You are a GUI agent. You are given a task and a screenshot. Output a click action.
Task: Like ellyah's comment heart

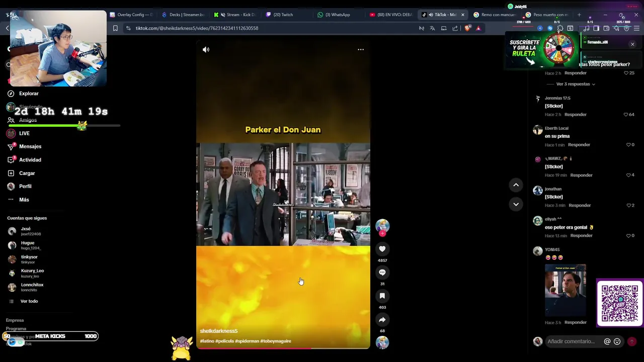(628, 235)
